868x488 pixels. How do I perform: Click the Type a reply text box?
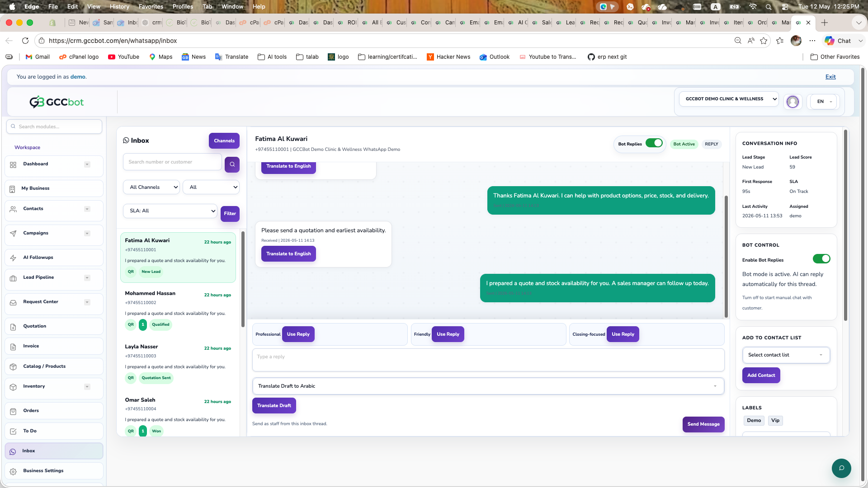(x=488, y=360)
